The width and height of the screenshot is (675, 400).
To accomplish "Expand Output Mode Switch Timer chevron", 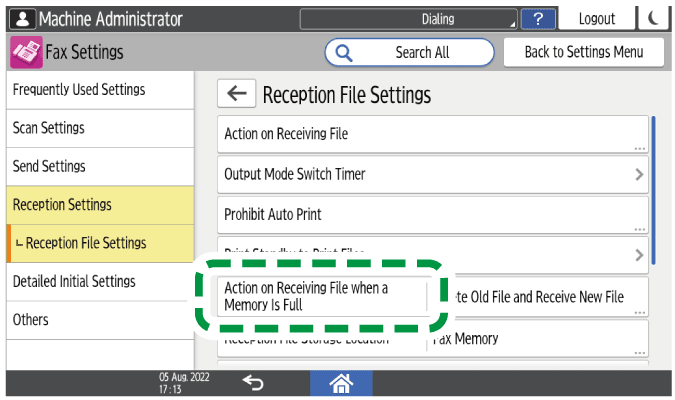I will (x=639, y=174).
